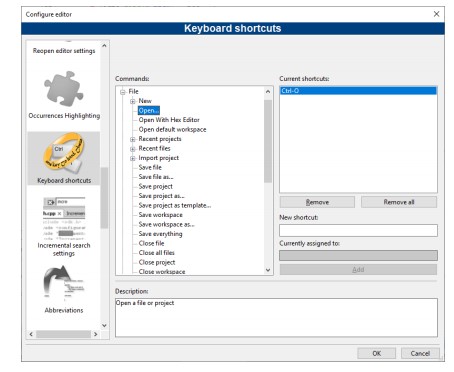Click the commands list vertical scrollbar thumb

[x=268, y=141]
